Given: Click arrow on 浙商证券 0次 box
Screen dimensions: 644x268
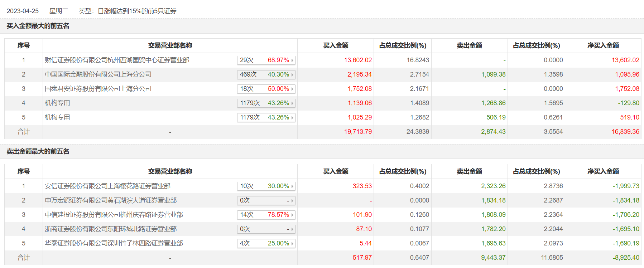Looking at the screenshot, I should 292,229.
